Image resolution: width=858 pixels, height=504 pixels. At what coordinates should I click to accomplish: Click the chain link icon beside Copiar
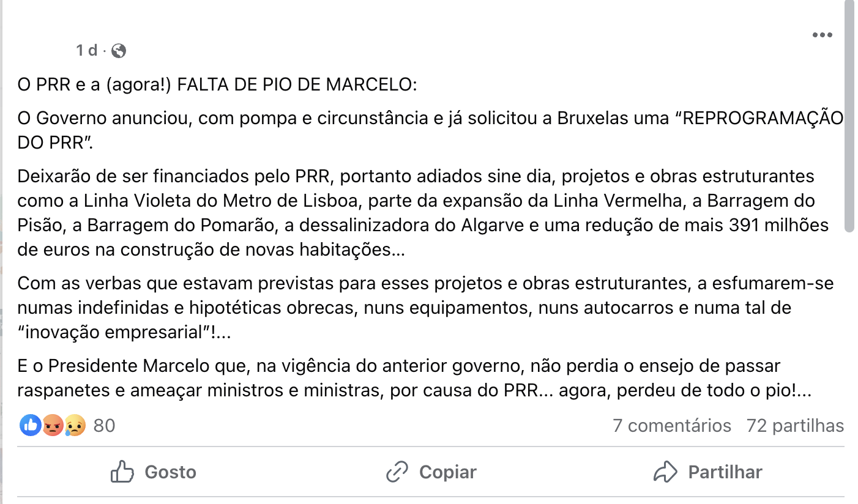click(397, 472)
